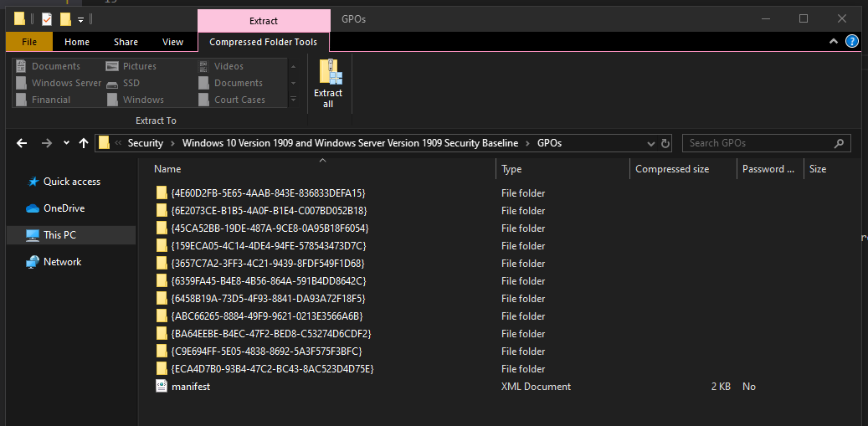This screenshot has height=426, width=868.
Task: Click Security in the address breadcrumb
Action: [146, 143]
